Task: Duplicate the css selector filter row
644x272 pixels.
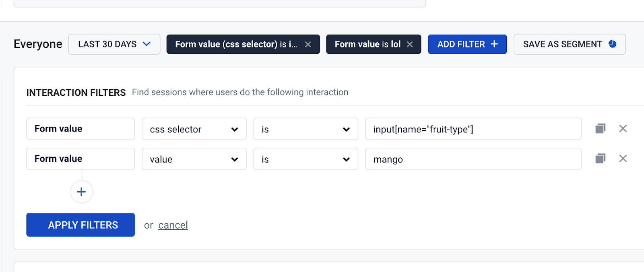Action: (x=600, y=128)
